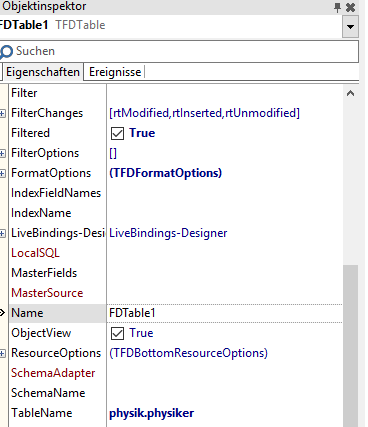Click the FilterOptions empty set value
The width and height of the screenshot is (368, 427).
[x=113, y=153]
